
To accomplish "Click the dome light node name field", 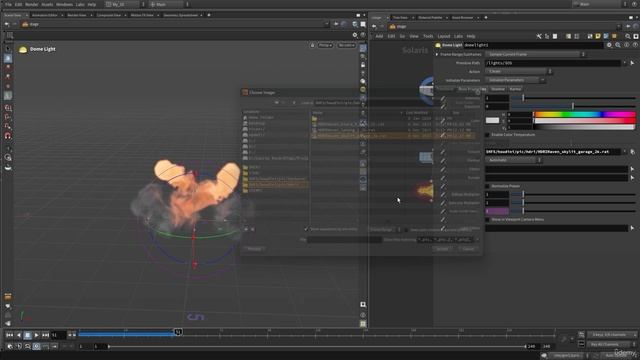I will [x=533, y=45].
